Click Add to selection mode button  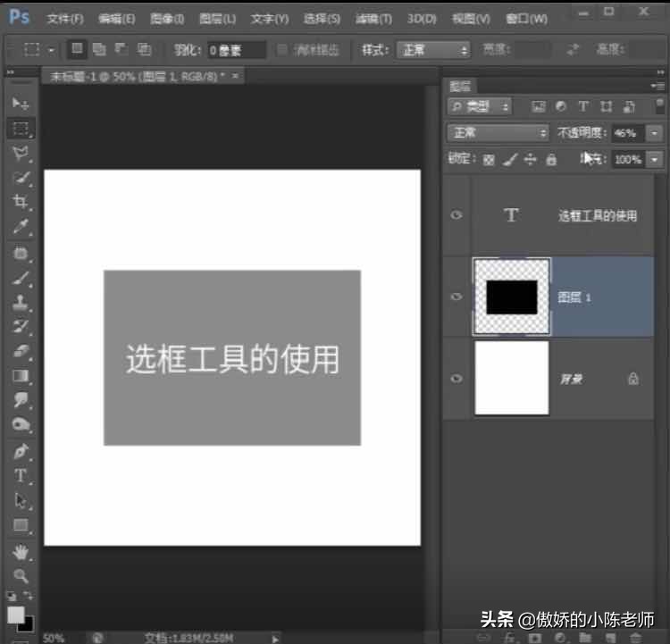click(99, 49)
